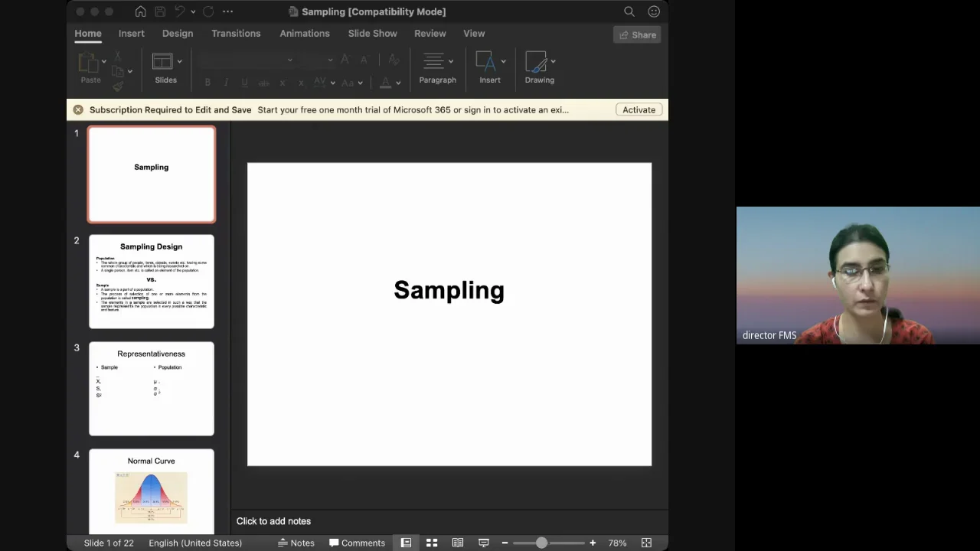The width and height of the screenshot is (980, 551).
Task: Click the zoom in plus icon
Action: [593, 543]
